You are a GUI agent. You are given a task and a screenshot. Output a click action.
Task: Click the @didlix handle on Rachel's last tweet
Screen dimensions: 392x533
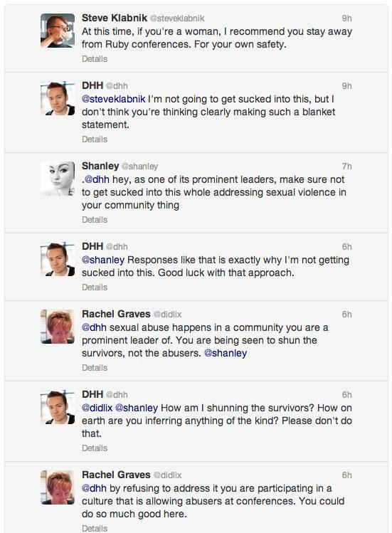click(x=168, y=475)
